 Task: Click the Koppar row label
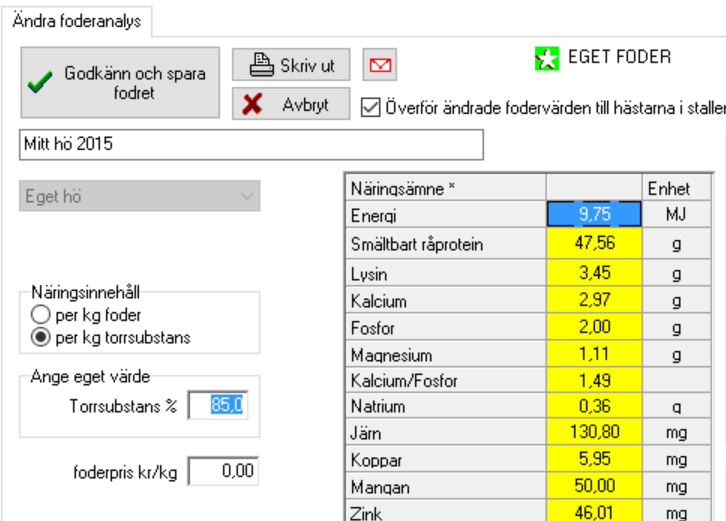point(446,459)
